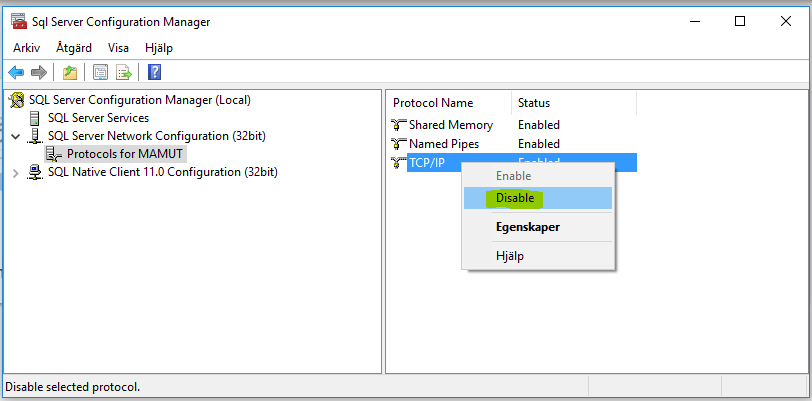Click the Back arrow toolbar icon
Viewport: 812px width, 401px height.
[x=16, y=72]
